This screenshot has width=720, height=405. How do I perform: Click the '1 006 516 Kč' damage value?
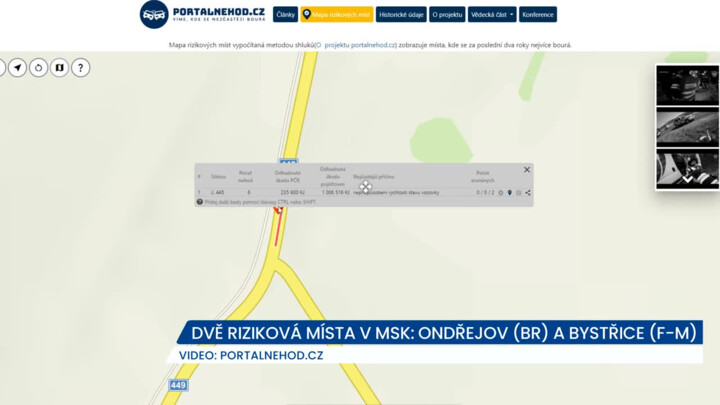click(336, 193)
